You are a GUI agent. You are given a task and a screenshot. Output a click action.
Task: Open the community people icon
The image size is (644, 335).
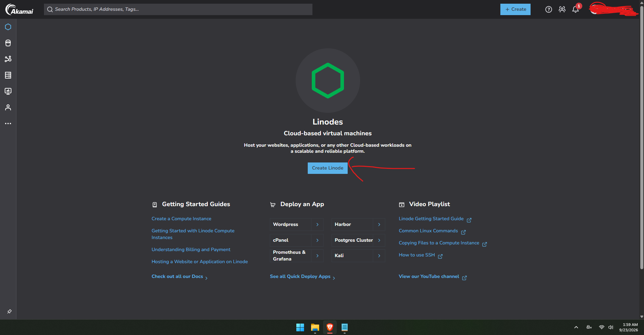click(562, 9)
